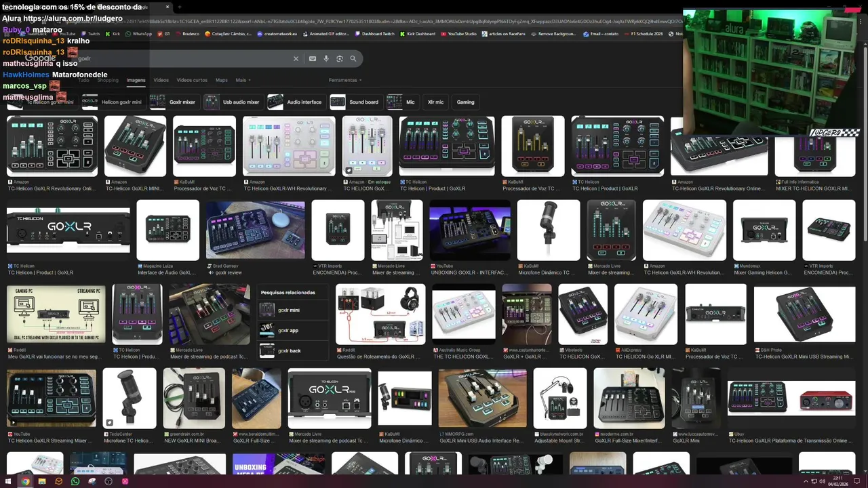Open MMORPG.com GoXLR Mini USB Audio image
868x488 pixels.
482,399
